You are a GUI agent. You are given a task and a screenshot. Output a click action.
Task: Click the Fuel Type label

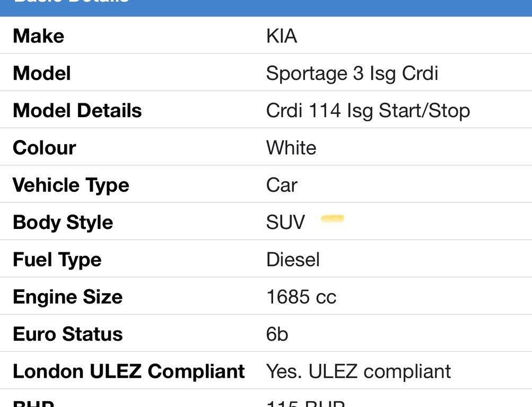pyautogui.click(x=57, y=260)
